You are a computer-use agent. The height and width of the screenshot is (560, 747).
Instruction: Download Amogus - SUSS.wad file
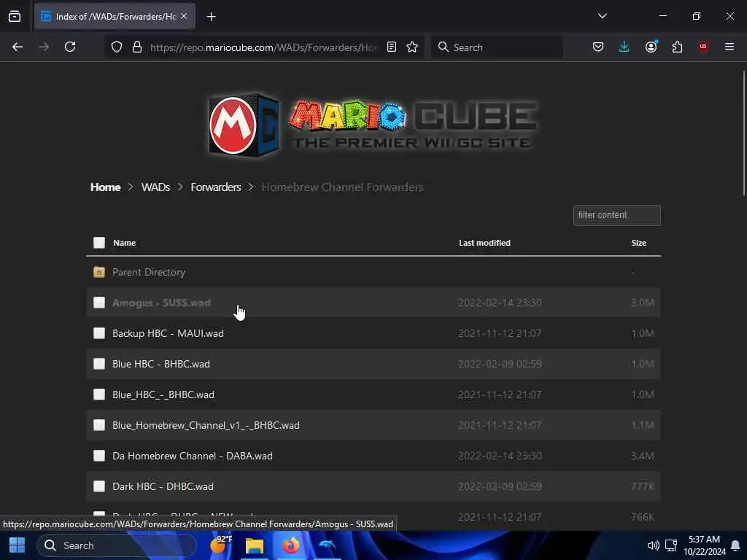(x=161, y=303)
